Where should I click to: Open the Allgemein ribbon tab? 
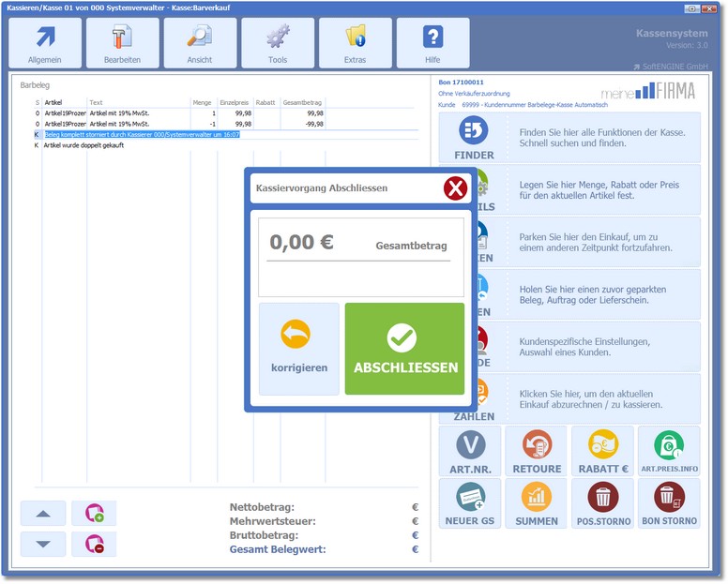pyautogui.click(x=45, y=43)
